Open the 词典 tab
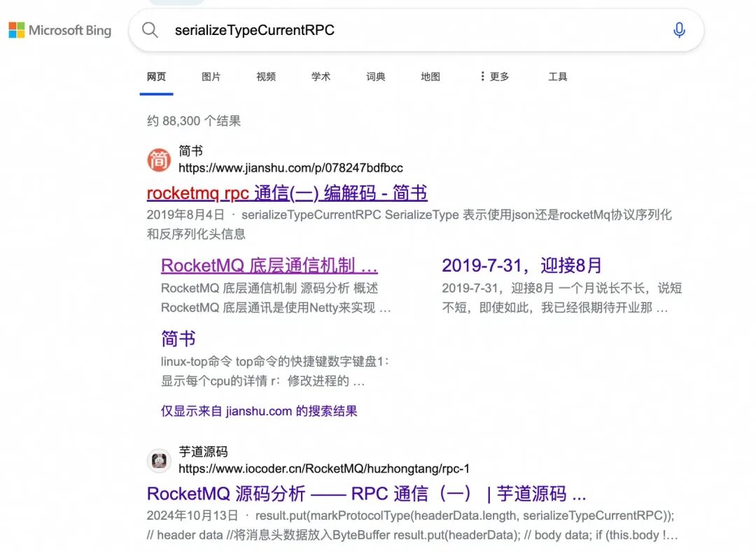 click(376, 77)
